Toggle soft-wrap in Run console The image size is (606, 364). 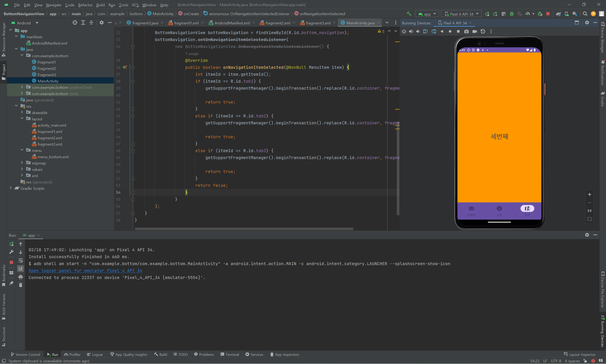[21, 260]
